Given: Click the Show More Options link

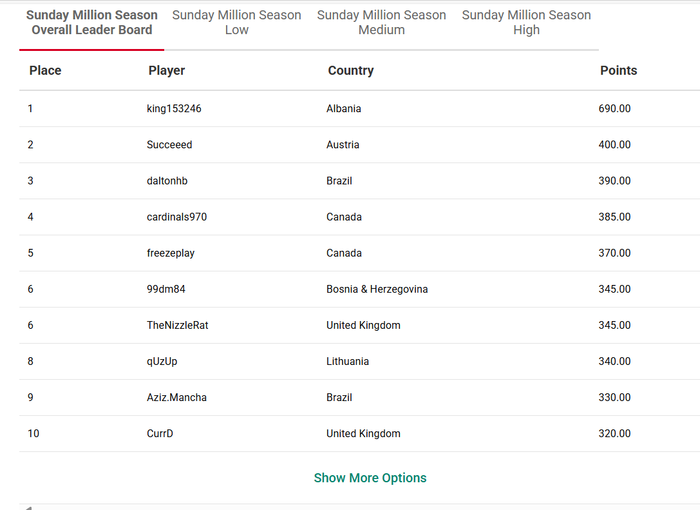Looking at the screenshot, I should point(370,478).
